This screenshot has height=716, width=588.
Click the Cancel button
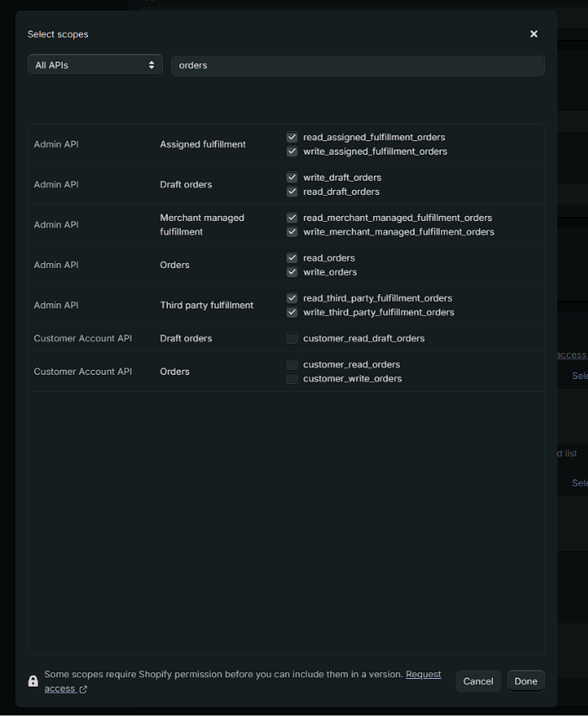(x=478, y=681)
